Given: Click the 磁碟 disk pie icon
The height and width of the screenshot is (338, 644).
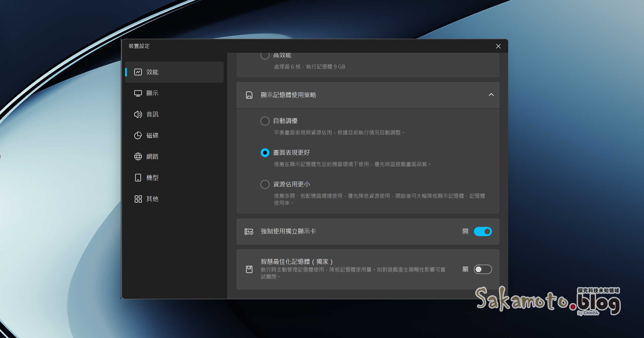Looking at the screenshot, I should pos(138,136).
